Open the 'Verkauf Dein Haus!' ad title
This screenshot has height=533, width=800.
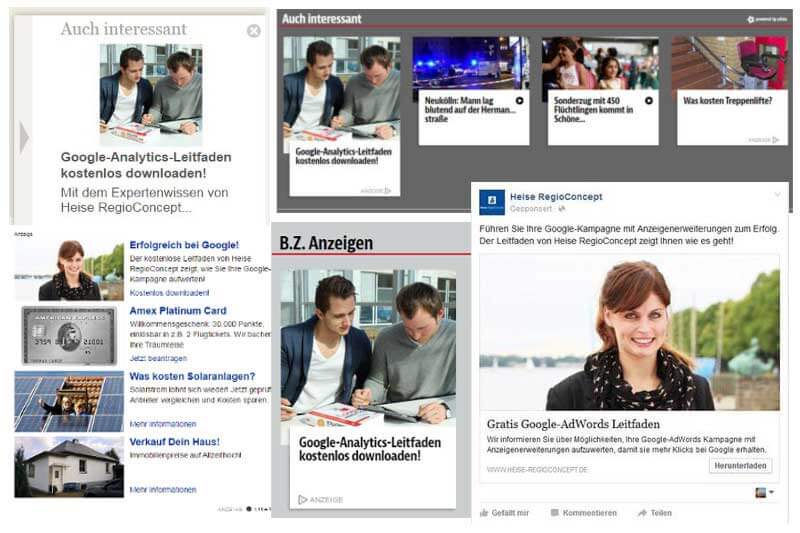tap(174, 442)
